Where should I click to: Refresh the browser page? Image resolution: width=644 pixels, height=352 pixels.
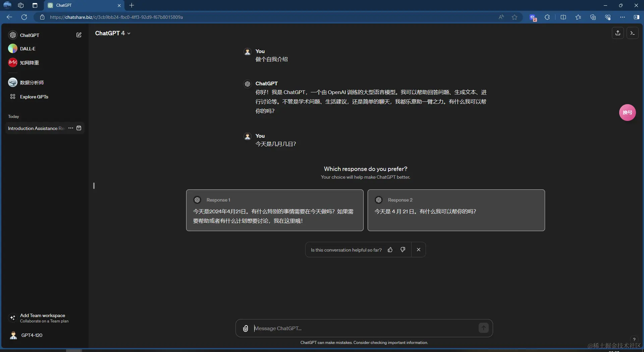pos(24,17)
